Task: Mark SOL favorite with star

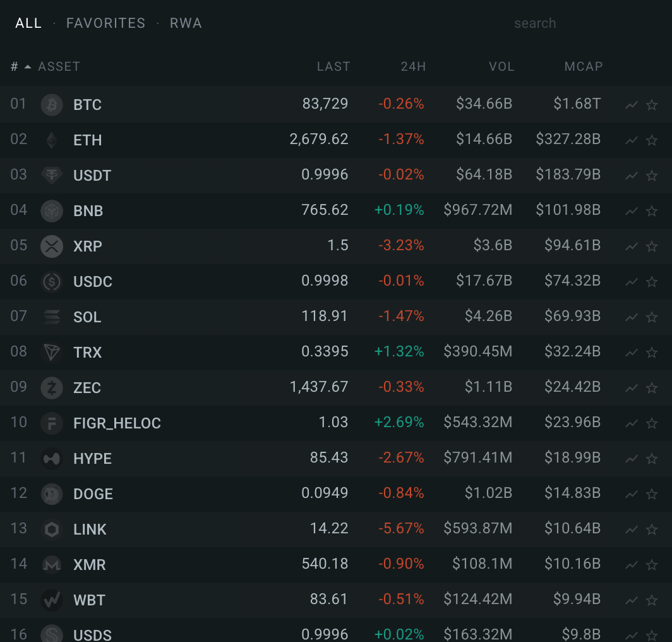Action: pyautogui.click(x=651, y=317)
